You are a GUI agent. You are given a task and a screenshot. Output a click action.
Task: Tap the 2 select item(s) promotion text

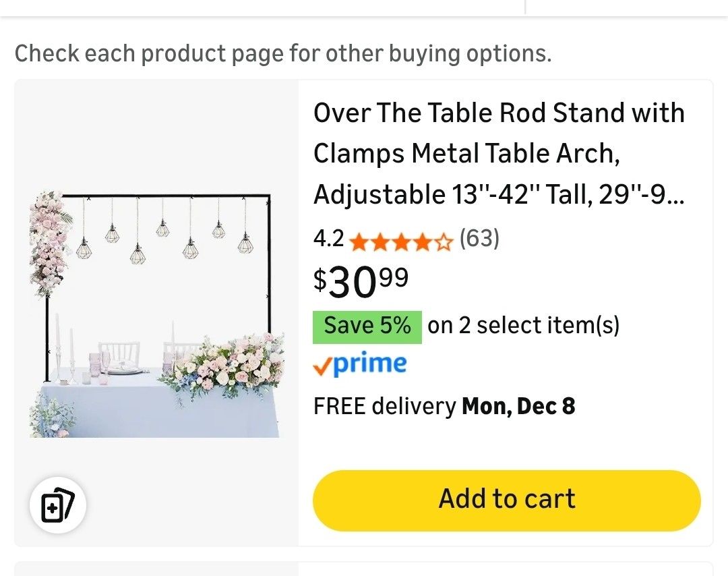(x=524, y=325)
